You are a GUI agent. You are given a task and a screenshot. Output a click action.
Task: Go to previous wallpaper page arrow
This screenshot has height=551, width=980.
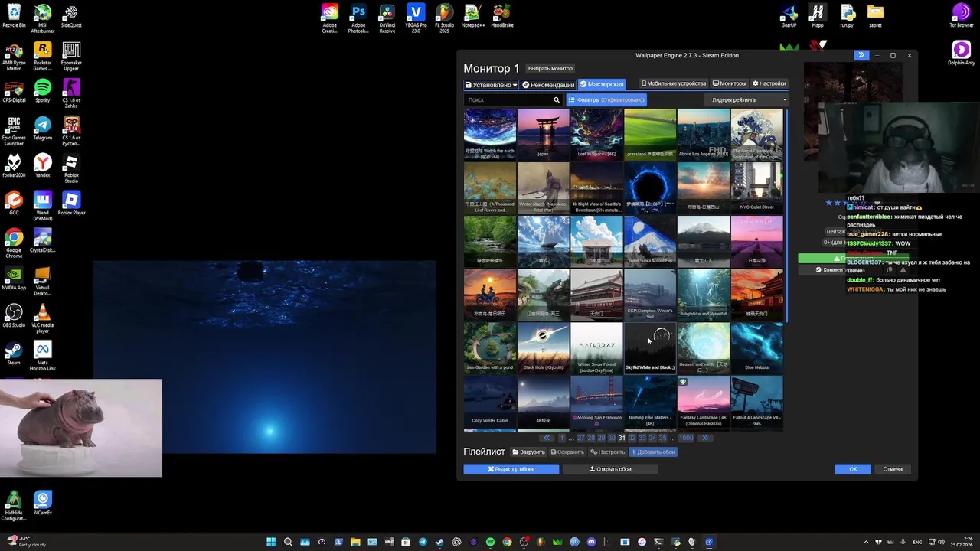[x=547, y=438]
